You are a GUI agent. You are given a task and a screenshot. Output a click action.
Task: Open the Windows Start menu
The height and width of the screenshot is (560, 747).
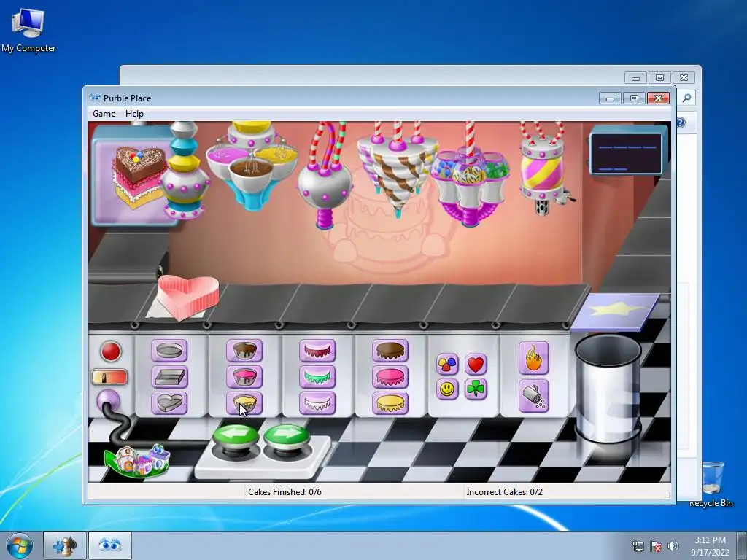click(x=20, y=545)
